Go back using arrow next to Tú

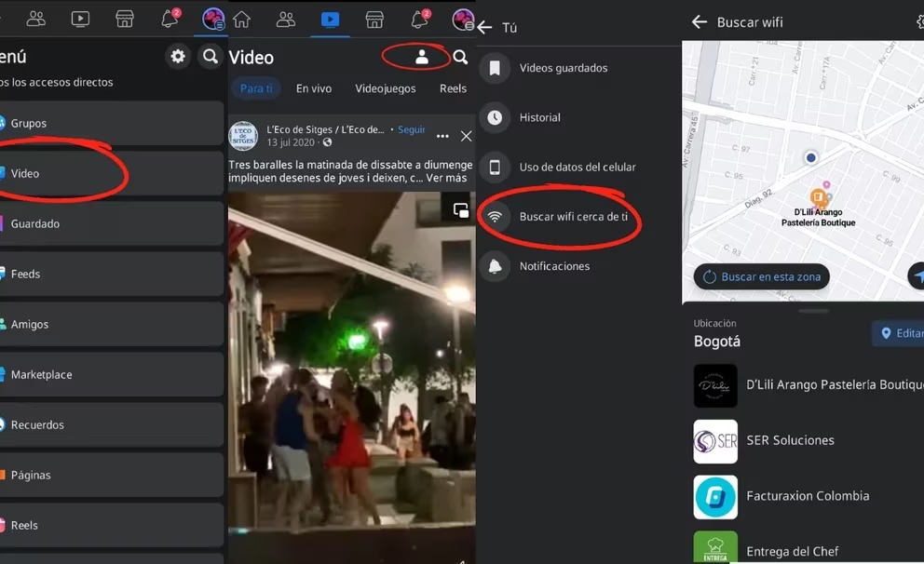click(x=485, y=28)
